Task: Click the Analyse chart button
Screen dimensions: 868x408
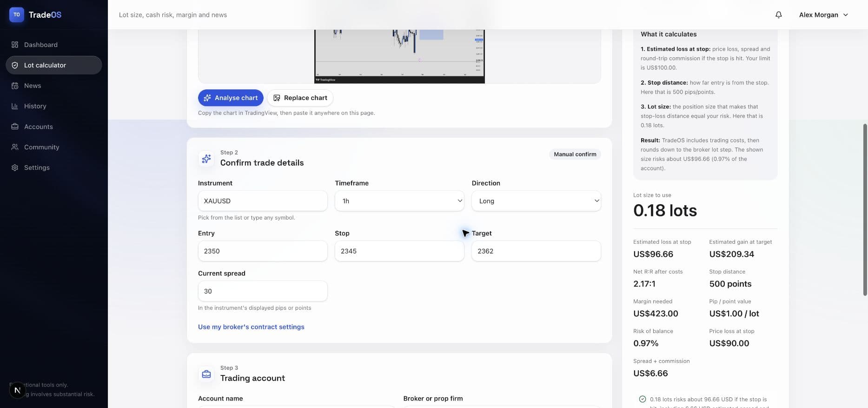Action: 231,98
